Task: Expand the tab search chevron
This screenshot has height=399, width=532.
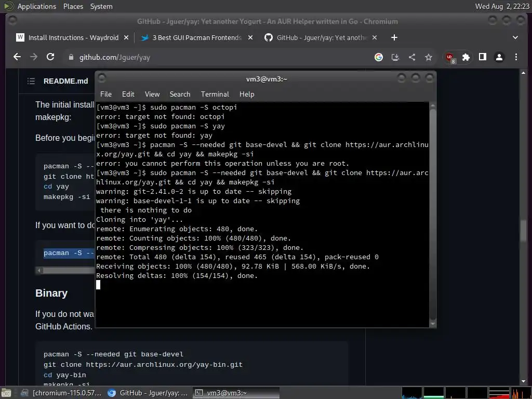Action: tap(515, 37)
